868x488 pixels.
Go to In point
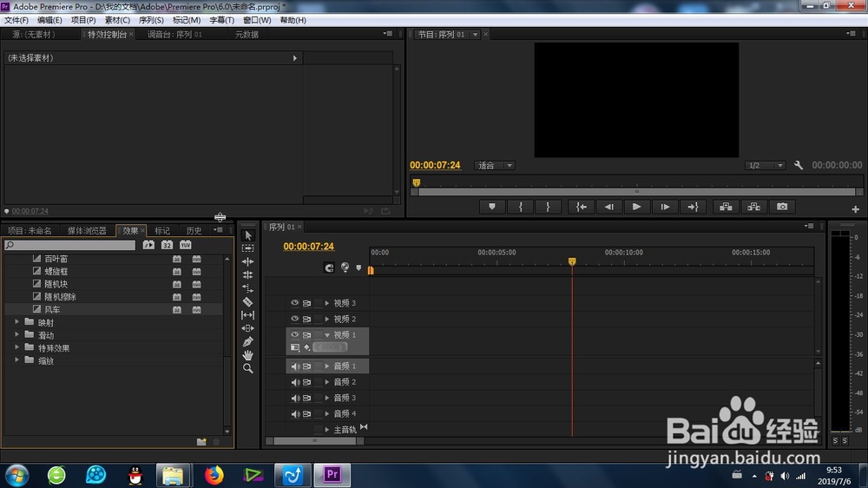coord(582,207)
